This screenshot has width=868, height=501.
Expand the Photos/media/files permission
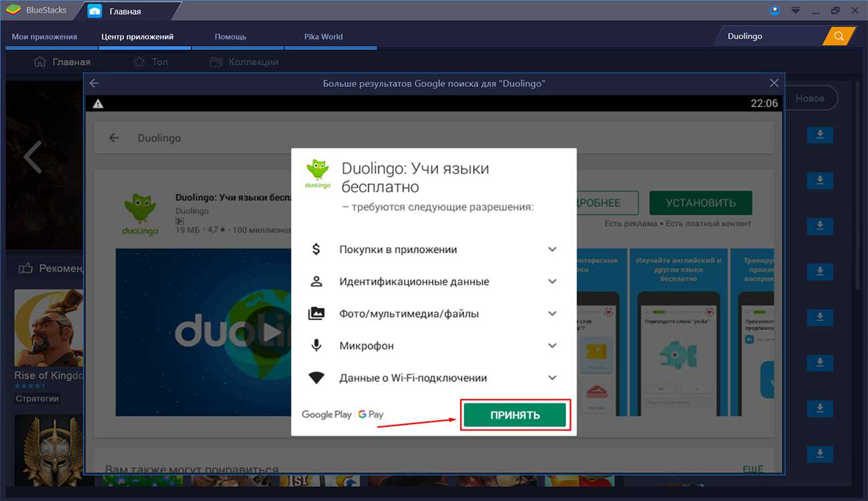click(x=552, y=313)
